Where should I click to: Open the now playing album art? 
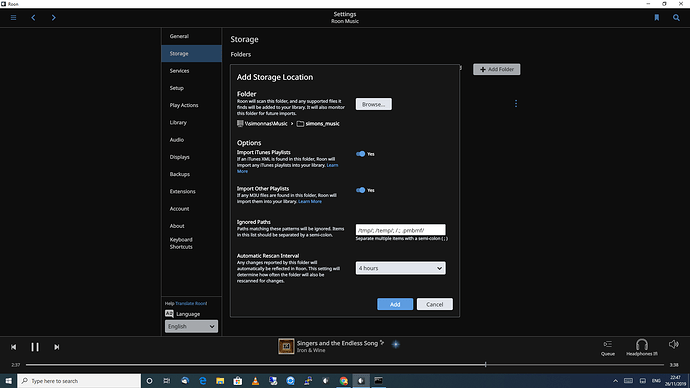pos(286,346)
